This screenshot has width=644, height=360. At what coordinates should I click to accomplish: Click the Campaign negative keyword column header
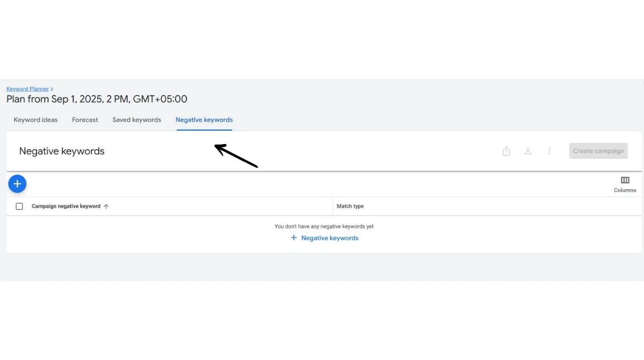66,206
